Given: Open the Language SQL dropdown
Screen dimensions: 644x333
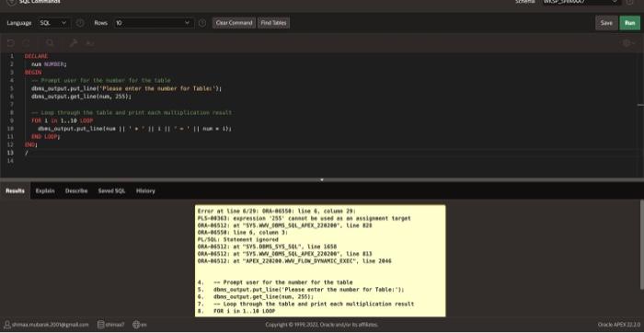Looking at the screenshot, I should click(x=53, y=23).
